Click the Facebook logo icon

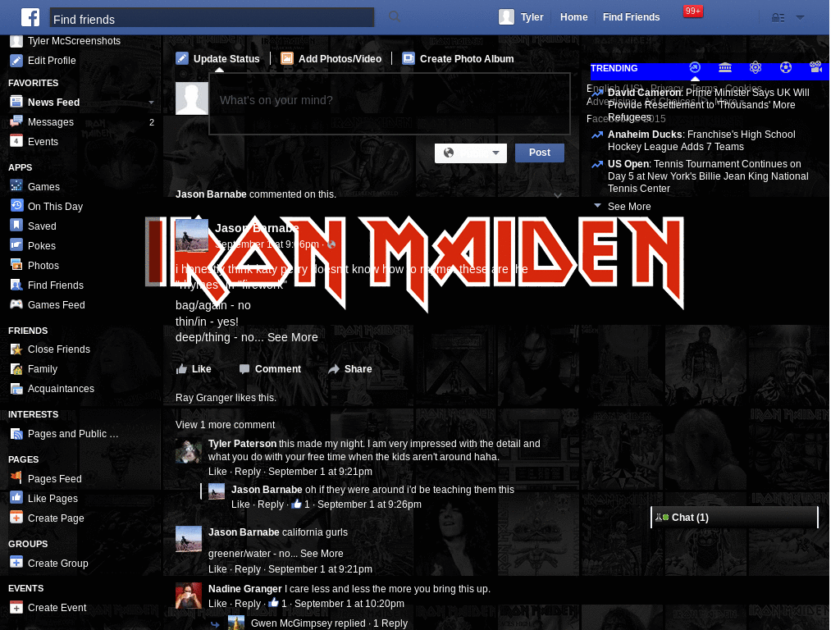pyautogui.click(x=30, y=17)
